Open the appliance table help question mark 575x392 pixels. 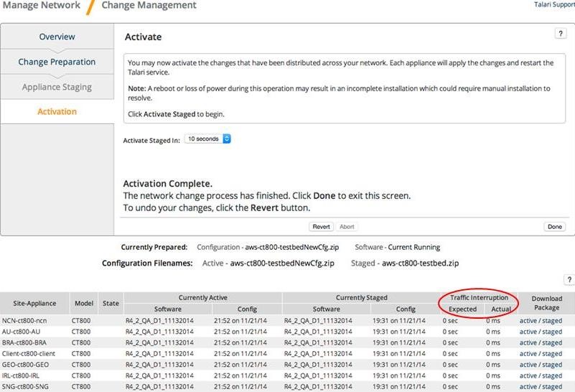point(569,280)
